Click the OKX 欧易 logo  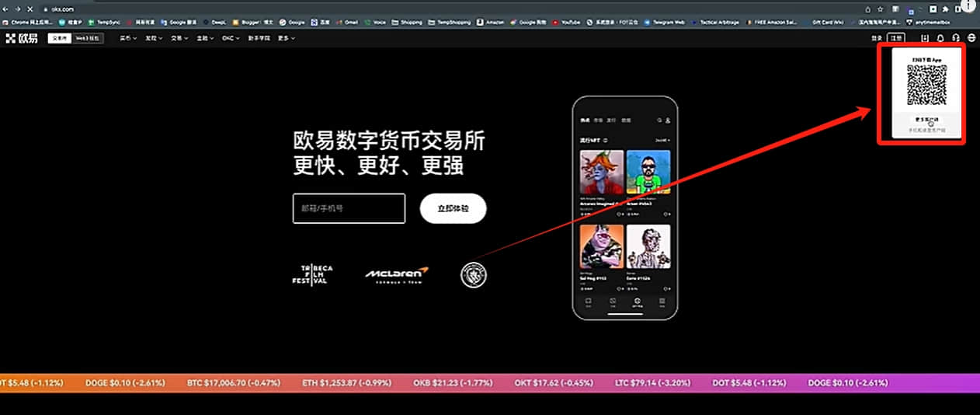(22, 38)
